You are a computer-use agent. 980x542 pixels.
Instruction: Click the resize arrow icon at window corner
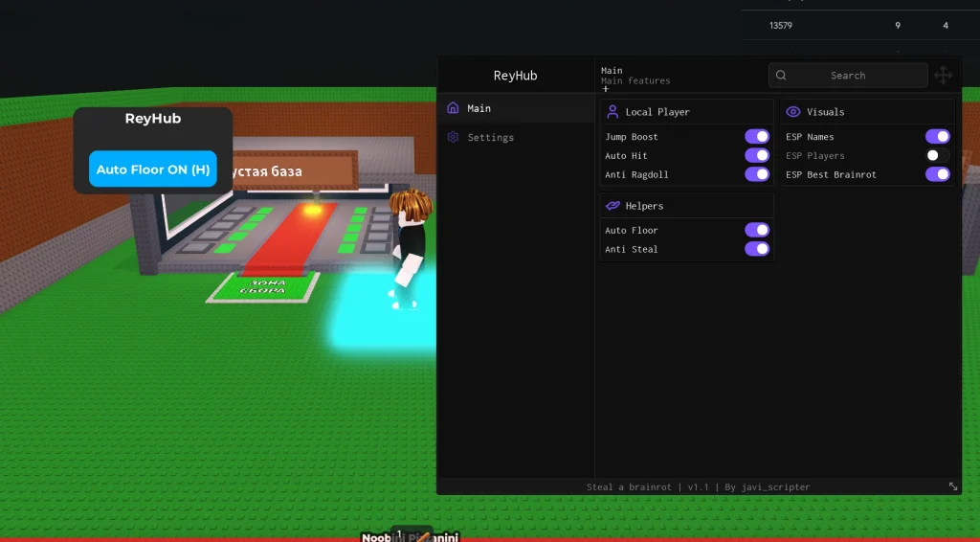point(953,486)
